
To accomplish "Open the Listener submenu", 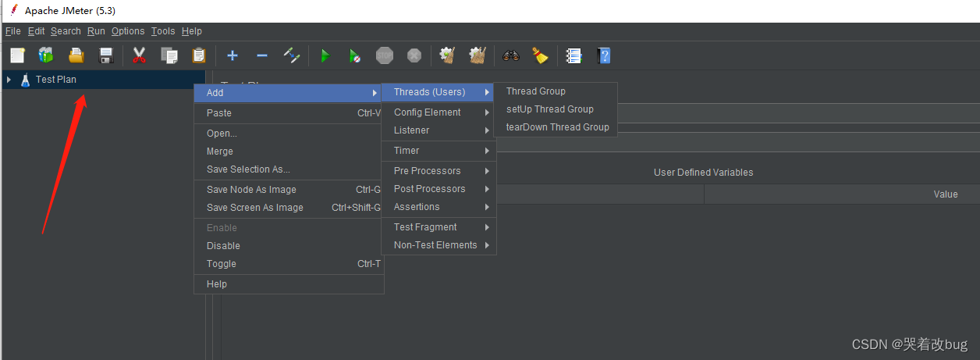I will click(439, 130).
